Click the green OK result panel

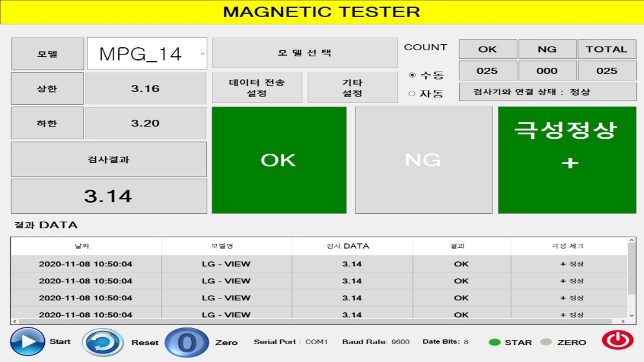279,160
